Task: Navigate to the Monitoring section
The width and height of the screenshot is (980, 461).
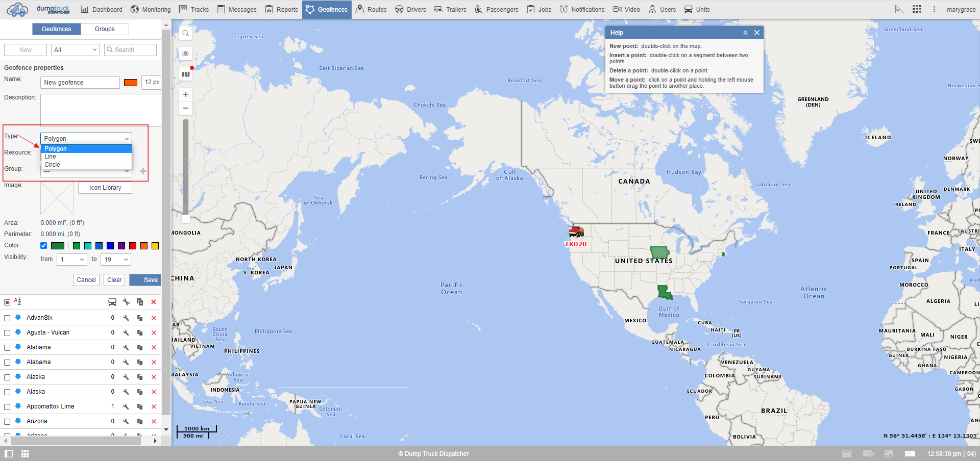Action: 150,9
